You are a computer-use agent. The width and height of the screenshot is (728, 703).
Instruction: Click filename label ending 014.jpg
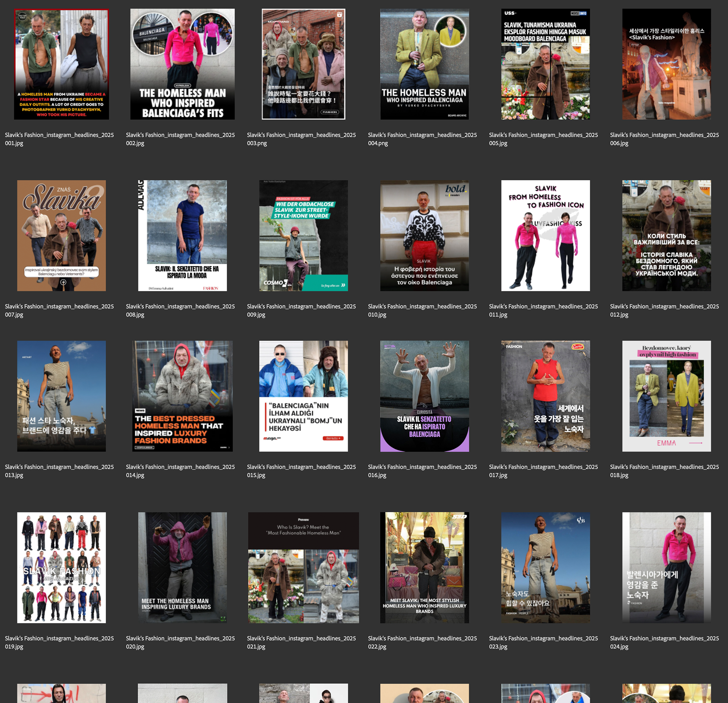click(180, 471)
